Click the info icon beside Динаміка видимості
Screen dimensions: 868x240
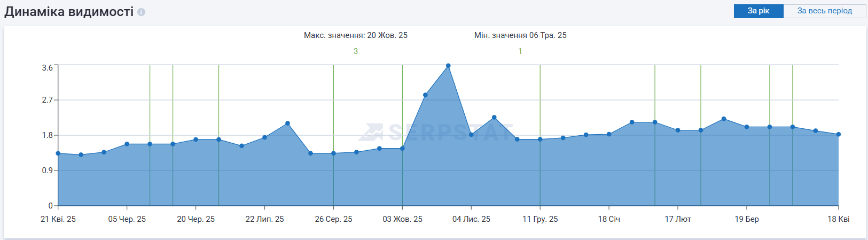coord(141,12)
